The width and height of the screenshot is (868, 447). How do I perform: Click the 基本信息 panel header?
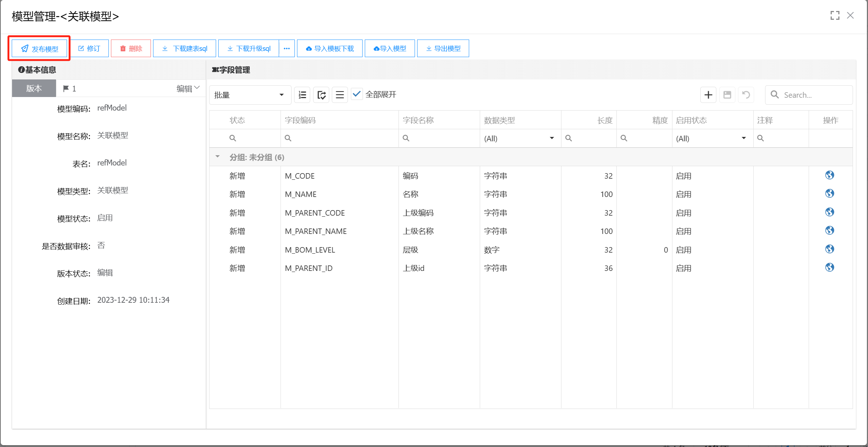pos(109,70)
